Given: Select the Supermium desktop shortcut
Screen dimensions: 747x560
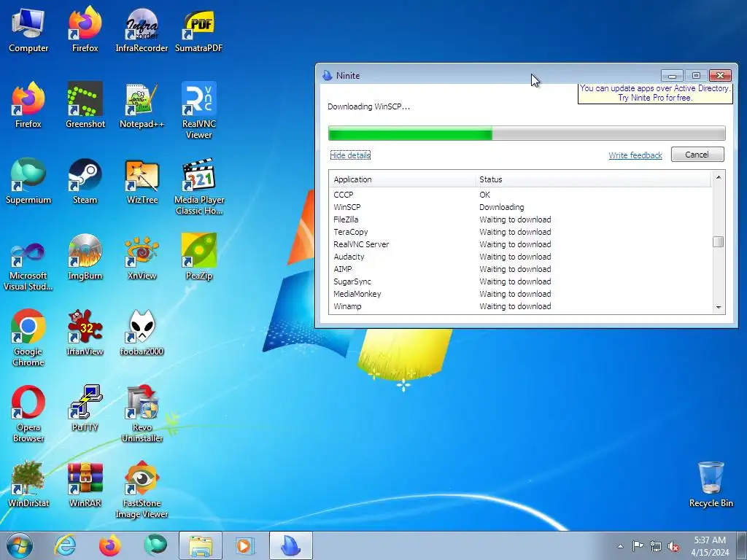Looking at the screenshot, I should click(28, 182).
